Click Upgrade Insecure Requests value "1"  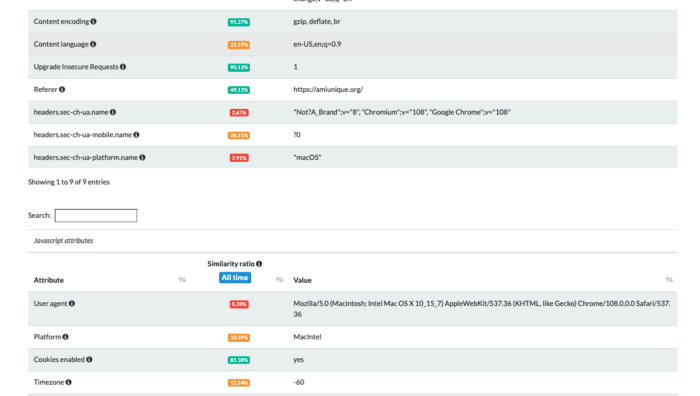(x=296, y=67)
